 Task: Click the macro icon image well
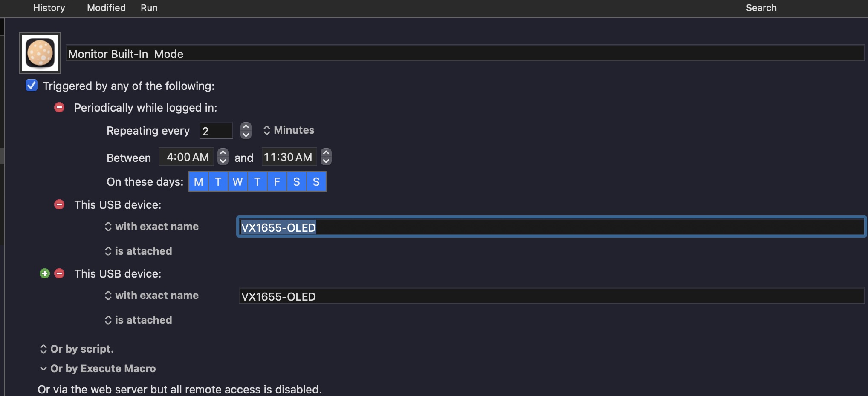click(x=40, y=53)
